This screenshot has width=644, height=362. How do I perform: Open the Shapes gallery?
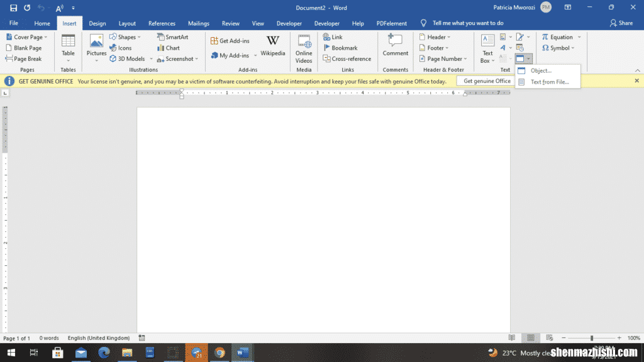pyautogui.click(x=125, y=37)
